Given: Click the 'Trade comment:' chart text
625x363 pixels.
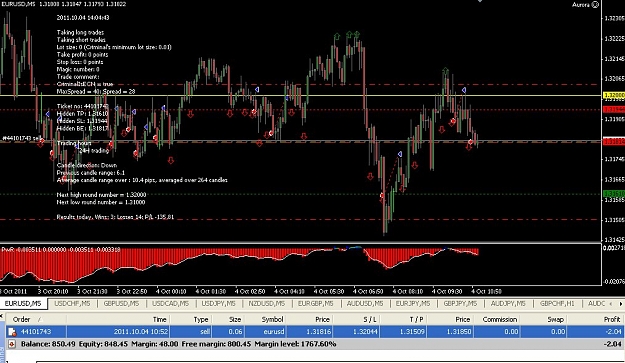Looking at the screenshot, I should [x=78, y=77].
